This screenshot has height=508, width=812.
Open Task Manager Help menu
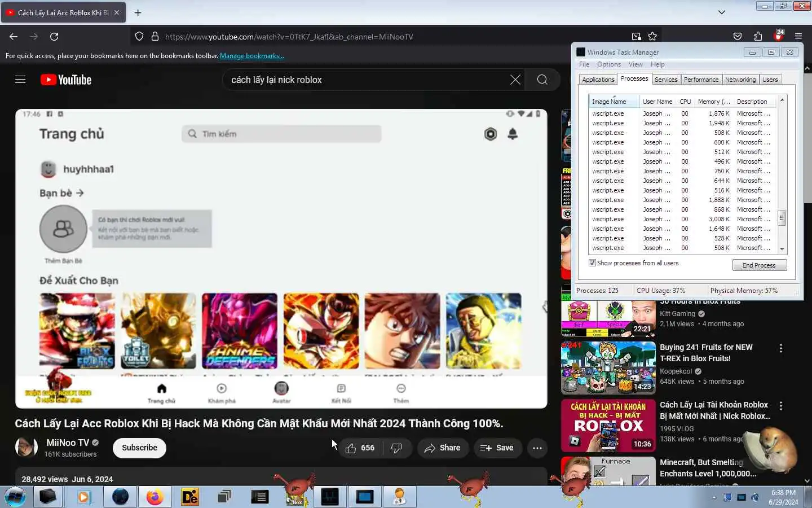(x=657, y=64)
